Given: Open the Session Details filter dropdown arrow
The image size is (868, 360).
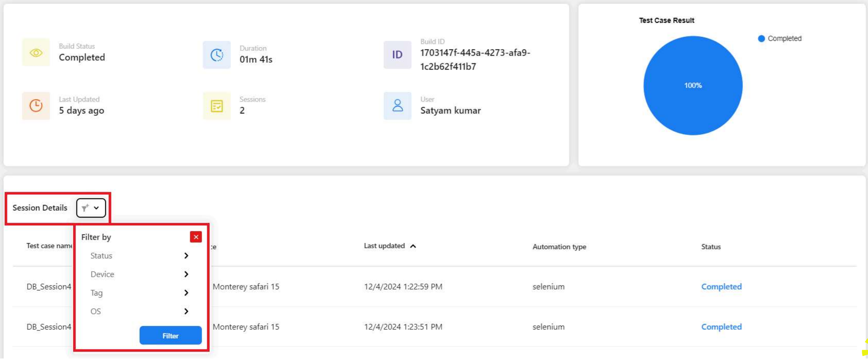Looking at the screenshot, I should pos(96,208).
